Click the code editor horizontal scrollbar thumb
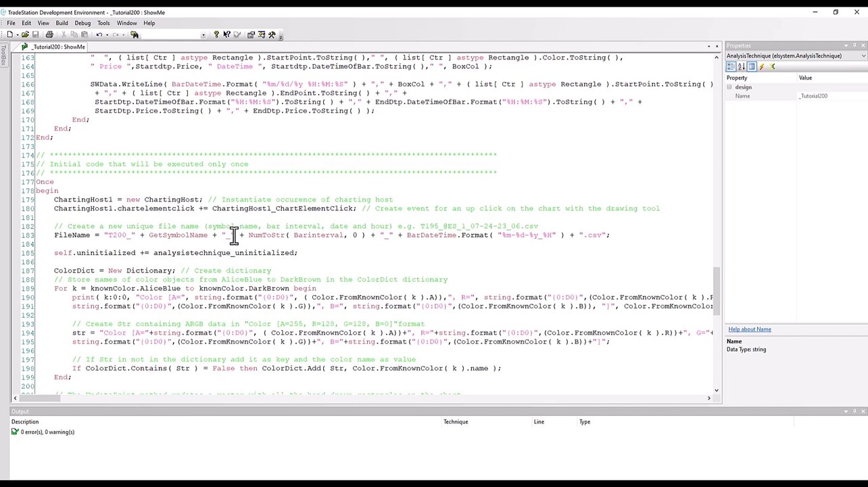This screenshot has width=868, height=487. (x=40, y=398)
